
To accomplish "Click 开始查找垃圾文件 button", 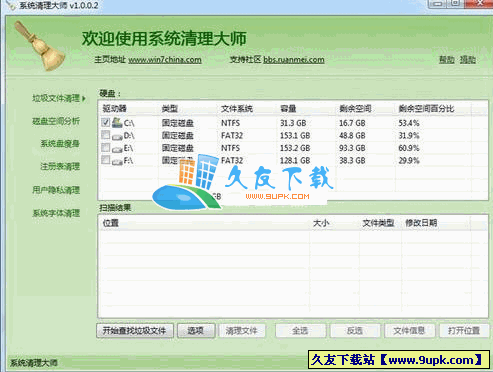I will pyautogui.click(x=135, y=331).
